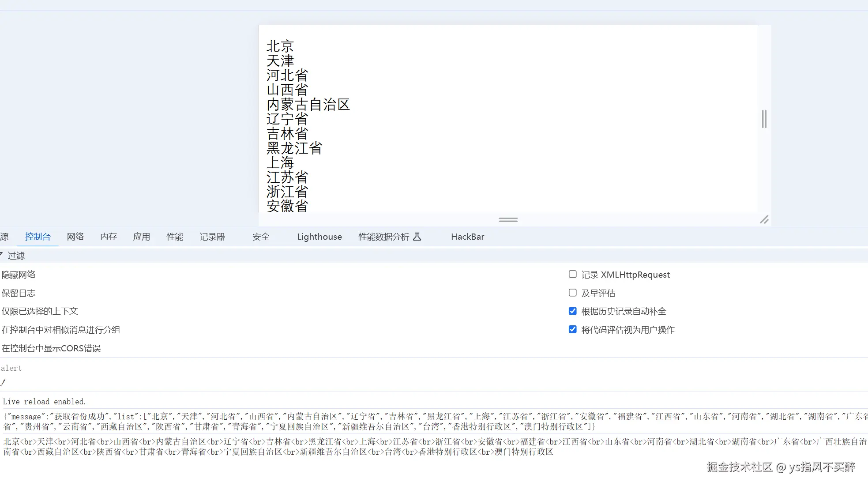Click the 在控制台中显示CORS错误 option

[x=51, y=348]
